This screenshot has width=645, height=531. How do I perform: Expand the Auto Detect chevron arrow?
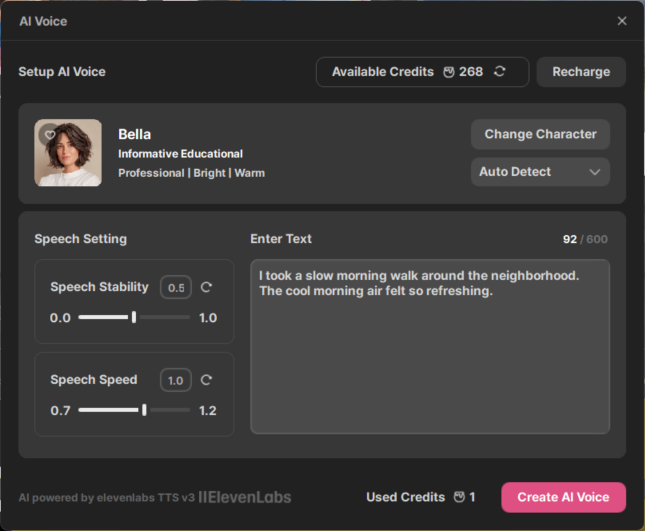[x=595, y=172]
